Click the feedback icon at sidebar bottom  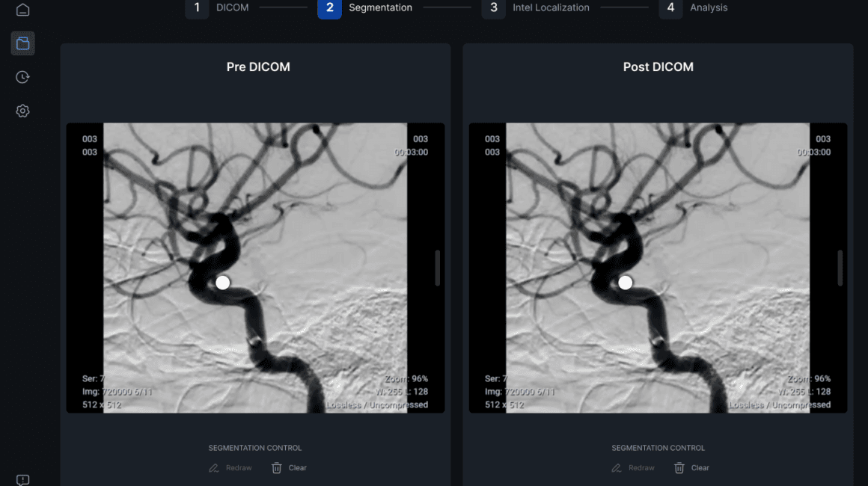(22, 479)
